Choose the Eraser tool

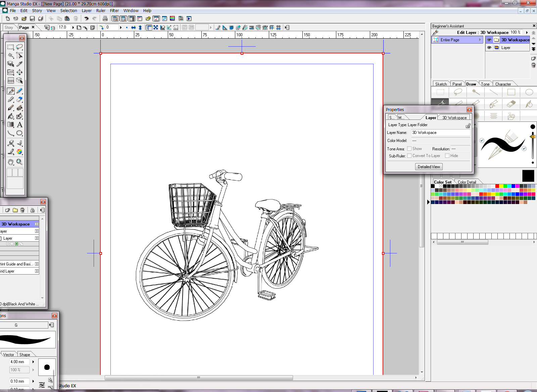[19, 99]
